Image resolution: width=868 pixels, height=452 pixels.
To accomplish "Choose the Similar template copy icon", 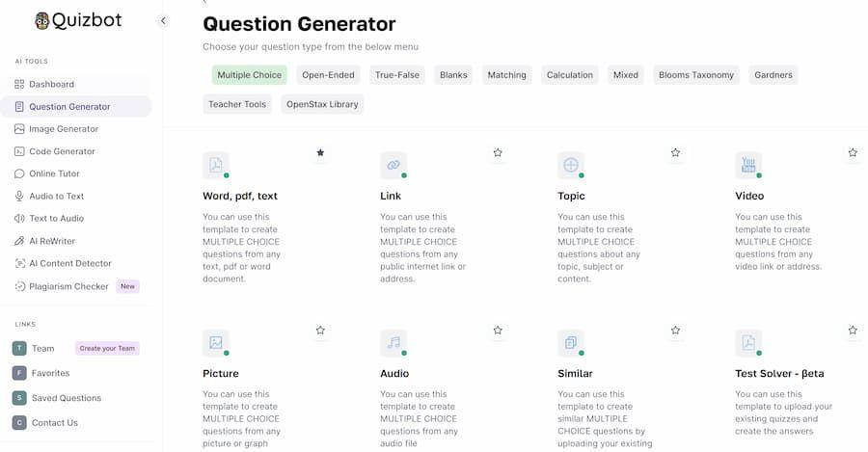I will pos(571,342).
